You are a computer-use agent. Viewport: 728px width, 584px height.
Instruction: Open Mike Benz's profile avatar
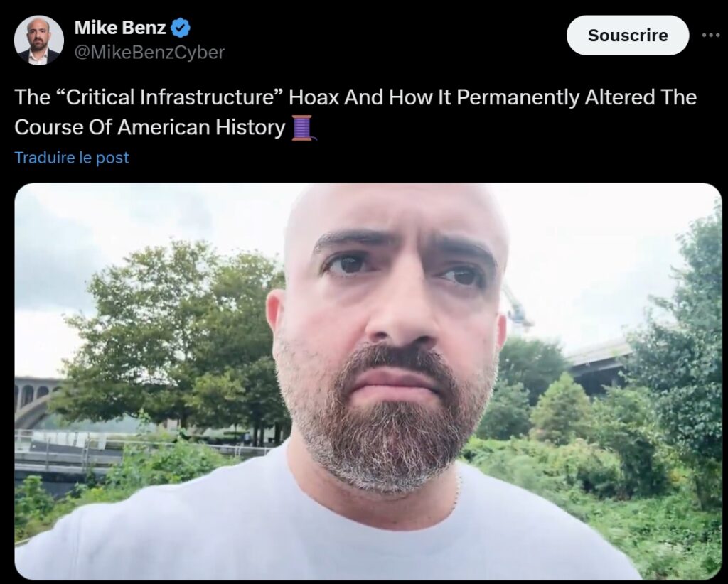38,40
